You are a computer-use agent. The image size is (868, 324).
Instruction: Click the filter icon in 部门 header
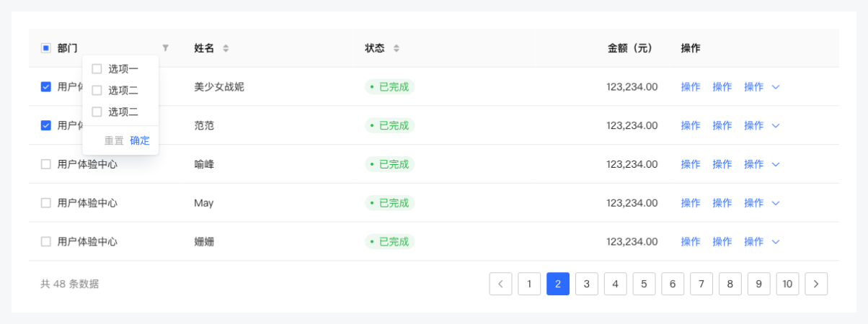pyautogui.click(x=165, y=48)
